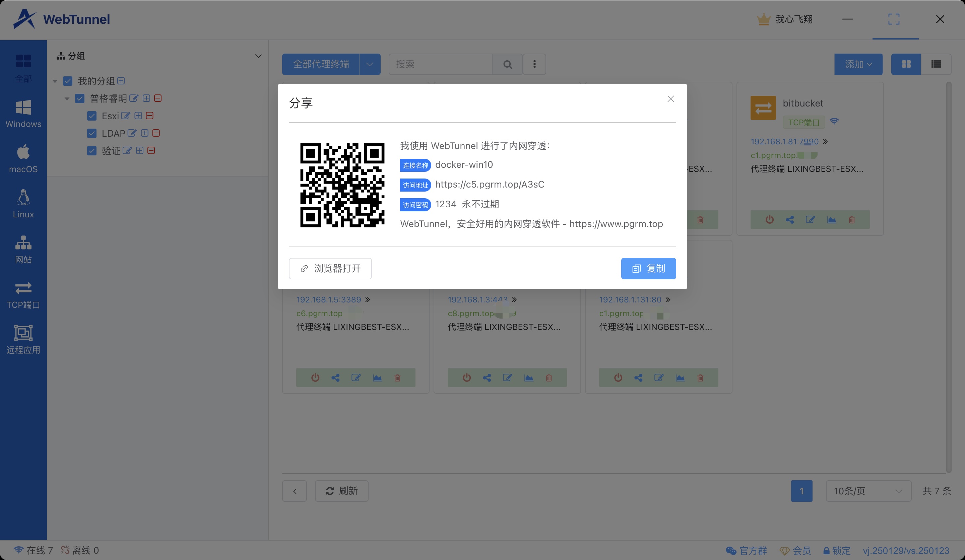This screenshot has width=965, height=560.
Task: Click the 锁定 lock button
Action: (837, 550)
